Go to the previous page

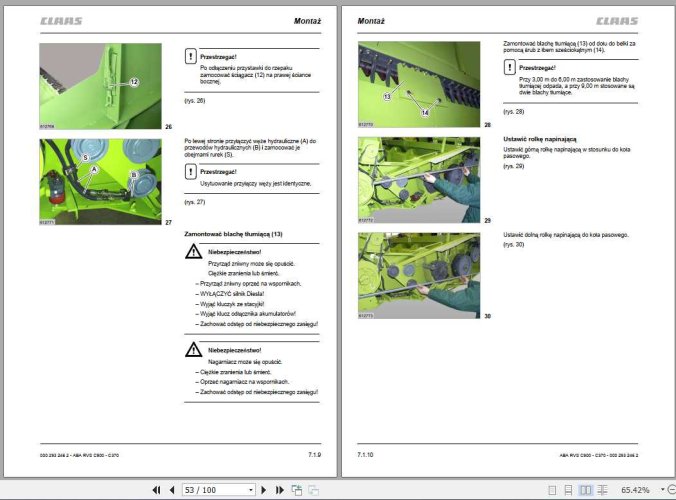point(172,490)
